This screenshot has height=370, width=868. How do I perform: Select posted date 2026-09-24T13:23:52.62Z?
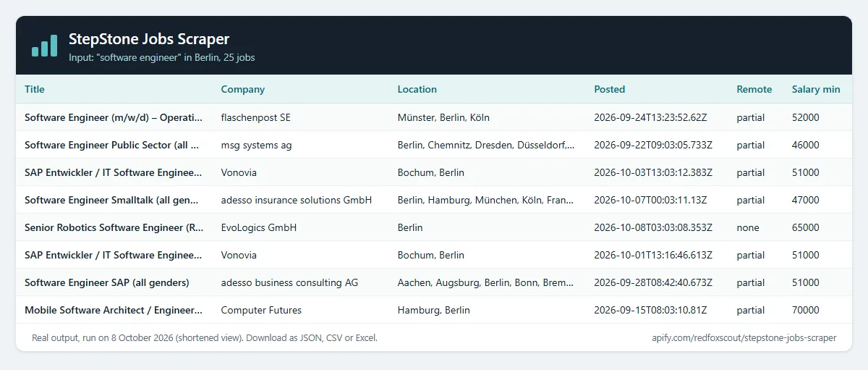point(651,117)
